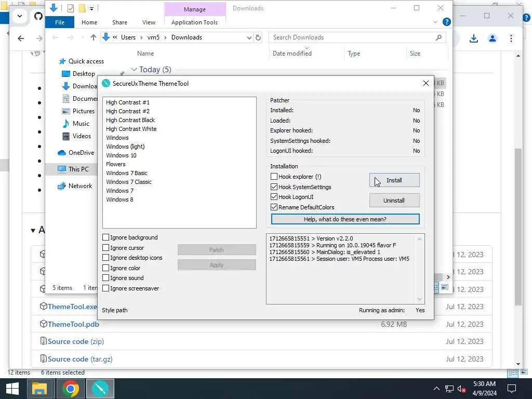
Task: Sort by Date modified column
Action: 292,54
